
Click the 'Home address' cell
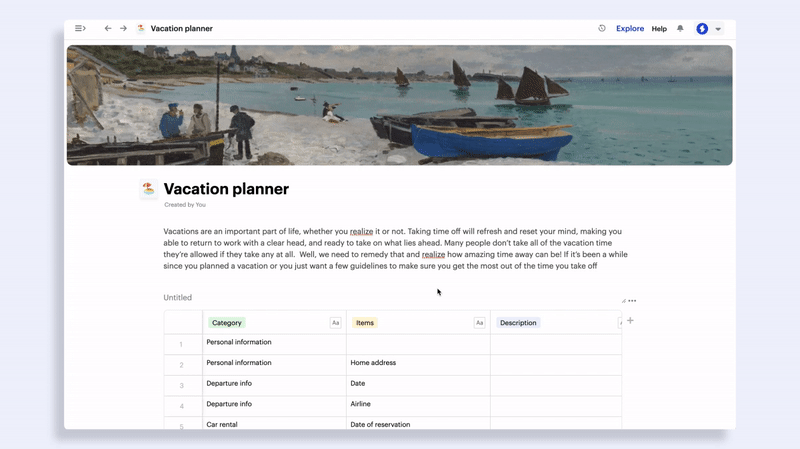pyautogui.click(x=418, y=365)
